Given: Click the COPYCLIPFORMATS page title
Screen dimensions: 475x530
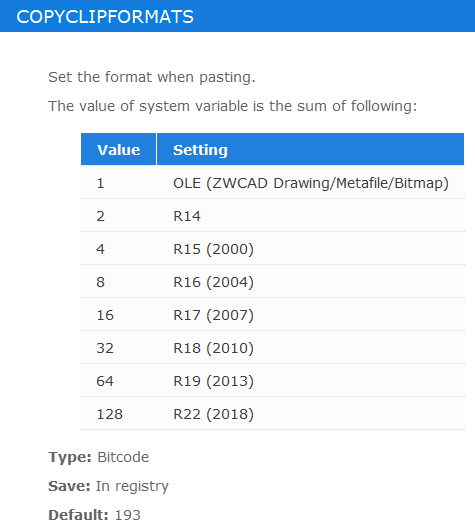Looking at the screenshot, I should (x=105, y=17).
